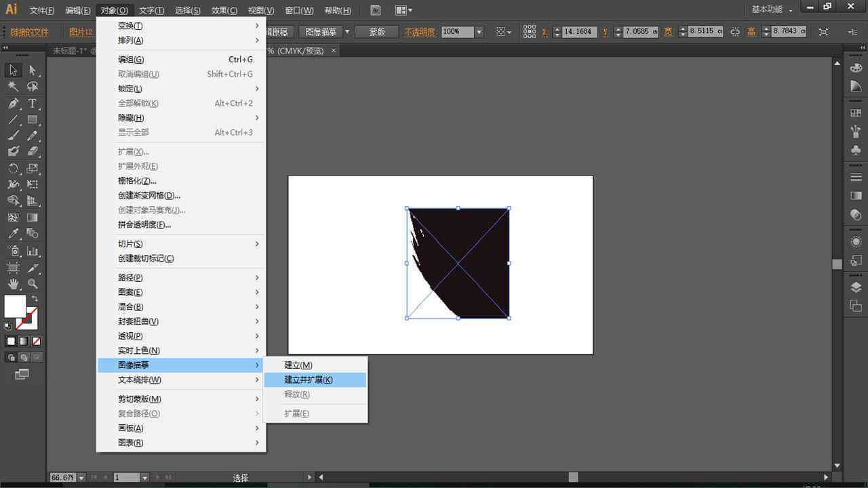The height and width of the screenshot is (488, 868).
Task: Select the Lasso tool
Action: (32, 87)
